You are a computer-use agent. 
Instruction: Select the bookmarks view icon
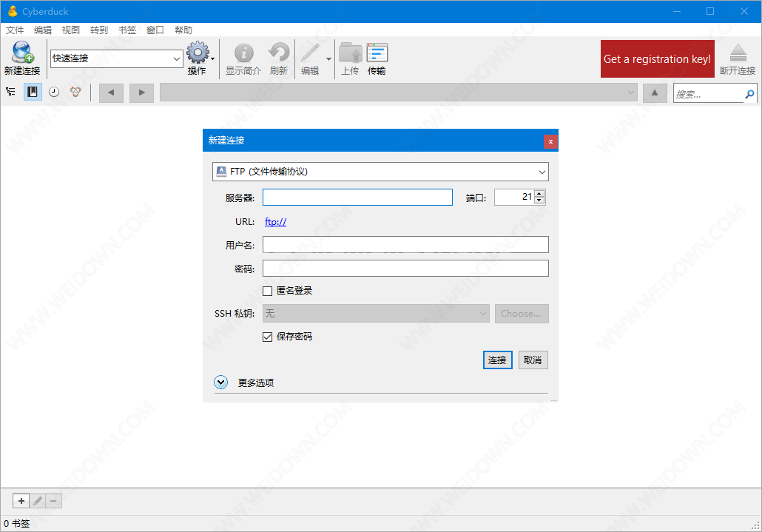(x=33, y=92)
